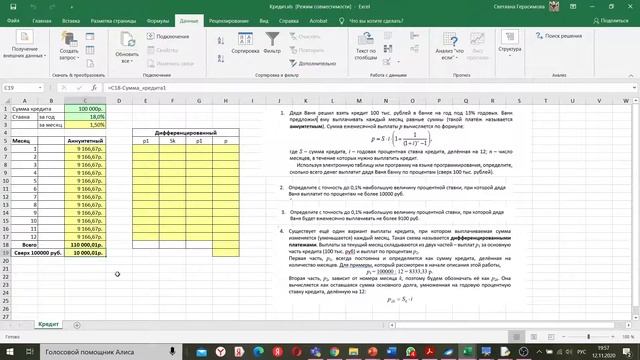Click the zoom in plus button
This screenshot has width=640, height=360.
[613, 337]
